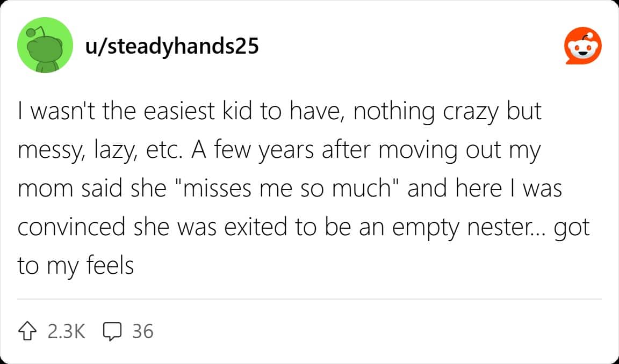
Task: Click the word "crazy" in first line
Action: coord(471,112)
